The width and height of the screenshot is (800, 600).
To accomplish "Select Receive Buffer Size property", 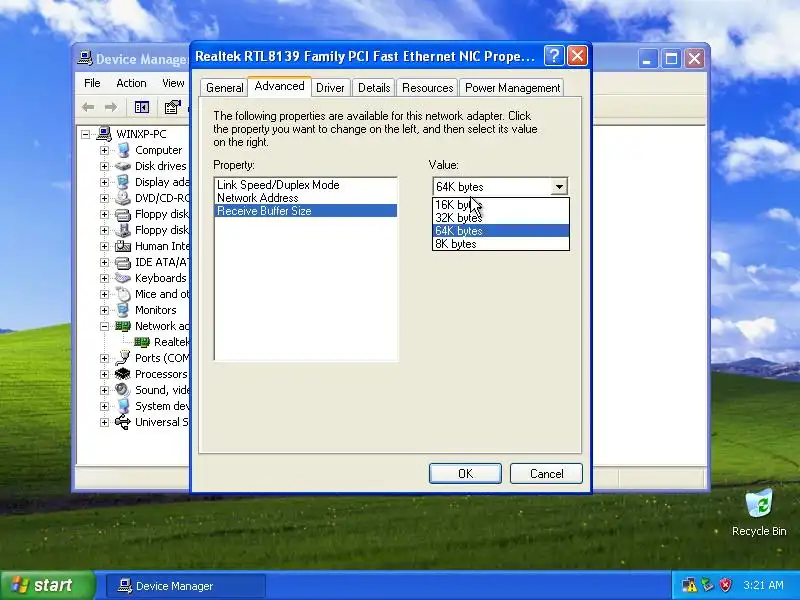I will tap(306, 211).
